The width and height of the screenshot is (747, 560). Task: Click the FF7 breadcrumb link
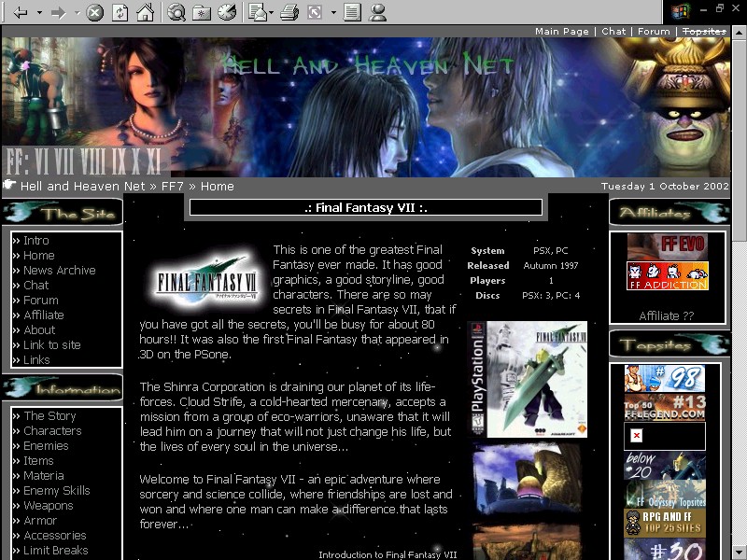tap(173, 186)
